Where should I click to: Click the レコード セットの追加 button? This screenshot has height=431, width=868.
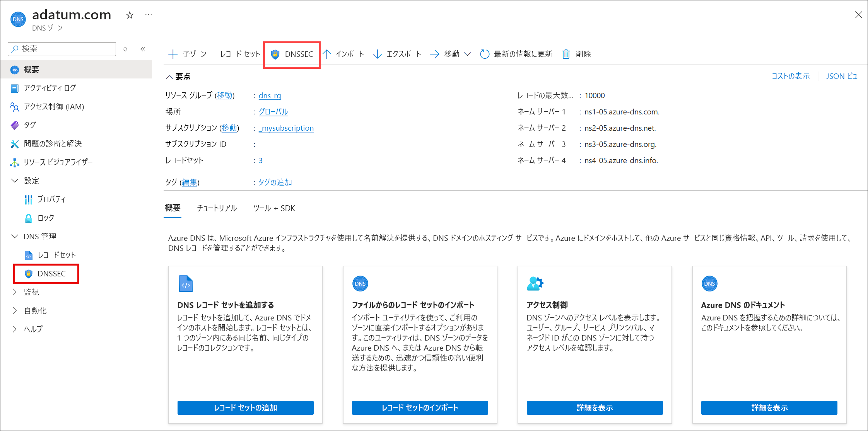245,408
